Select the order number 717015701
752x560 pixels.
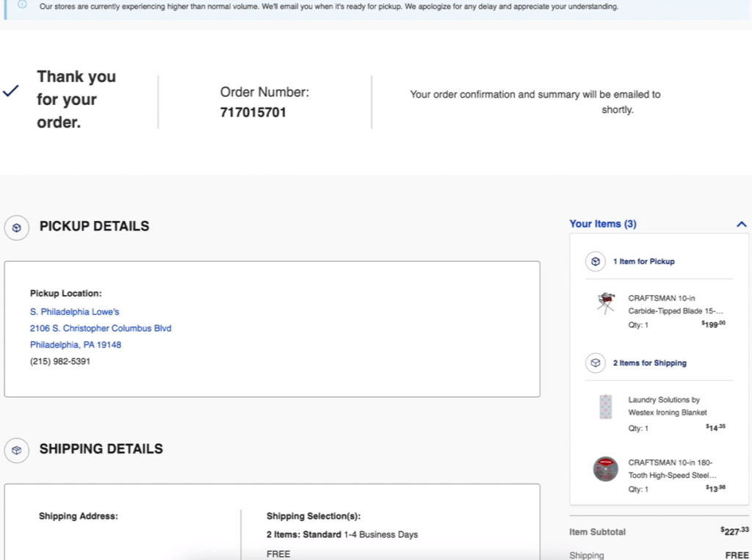pos(253,112)
